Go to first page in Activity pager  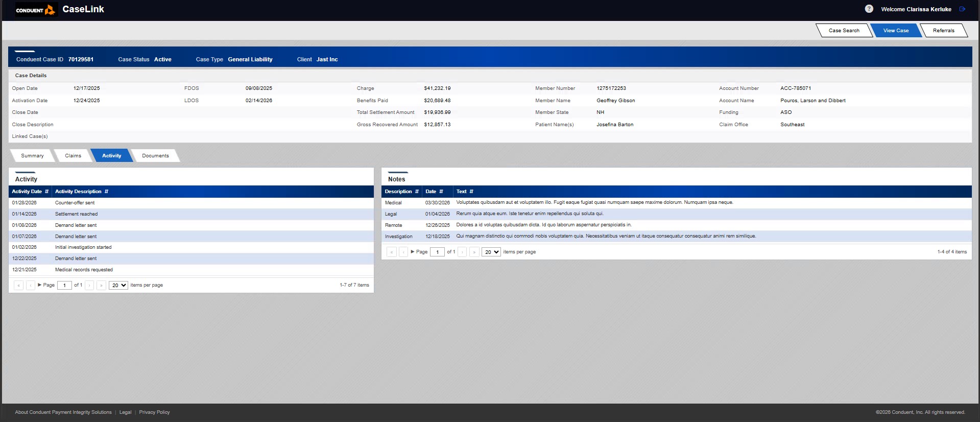pos(19,285)
